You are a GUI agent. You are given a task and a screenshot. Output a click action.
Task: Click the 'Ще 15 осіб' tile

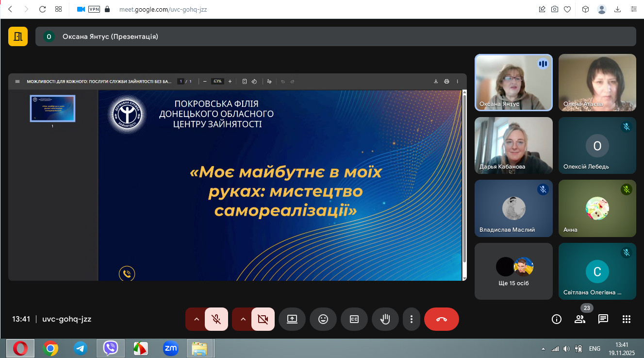(513, 271)
